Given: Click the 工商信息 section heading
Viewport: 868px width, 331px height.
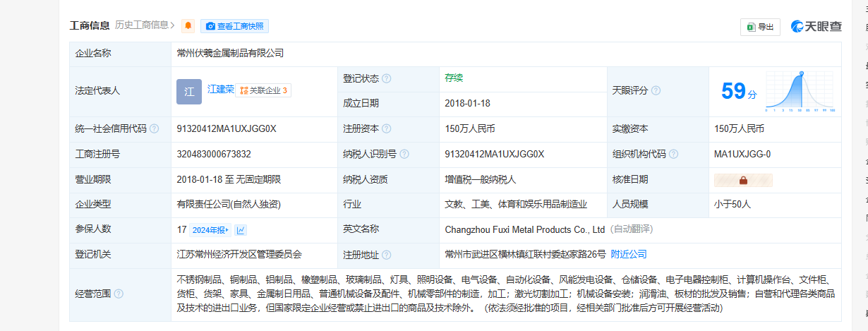Looking at the screenshot, I should [x=90, y=25].
